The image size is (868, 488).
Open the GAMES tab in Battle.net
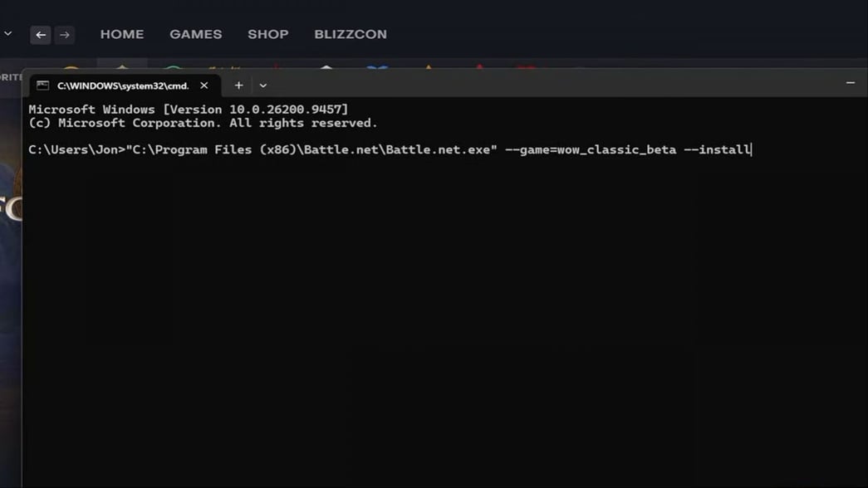point(195,34)
